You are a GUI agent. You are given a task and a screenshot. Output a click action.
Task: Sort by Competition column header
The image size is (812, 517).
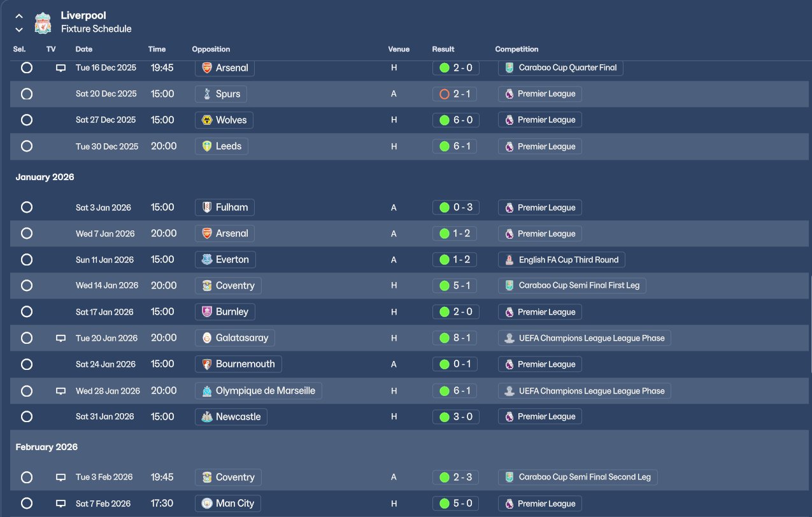(x=516, y=49)
